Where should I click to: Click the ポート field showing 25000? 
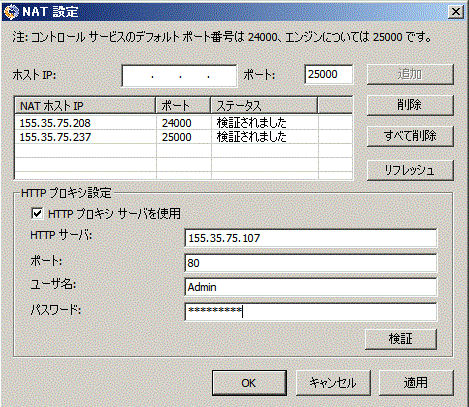click(x=329, y=74)
